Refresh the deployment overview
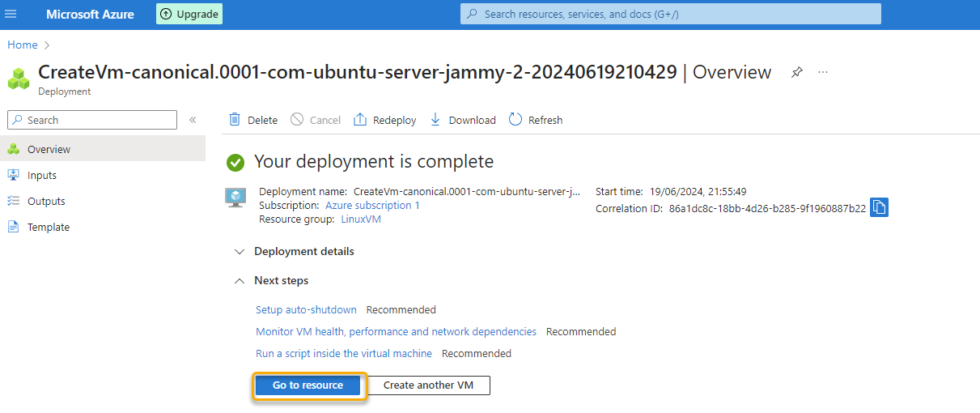 [x=536, y=120]
